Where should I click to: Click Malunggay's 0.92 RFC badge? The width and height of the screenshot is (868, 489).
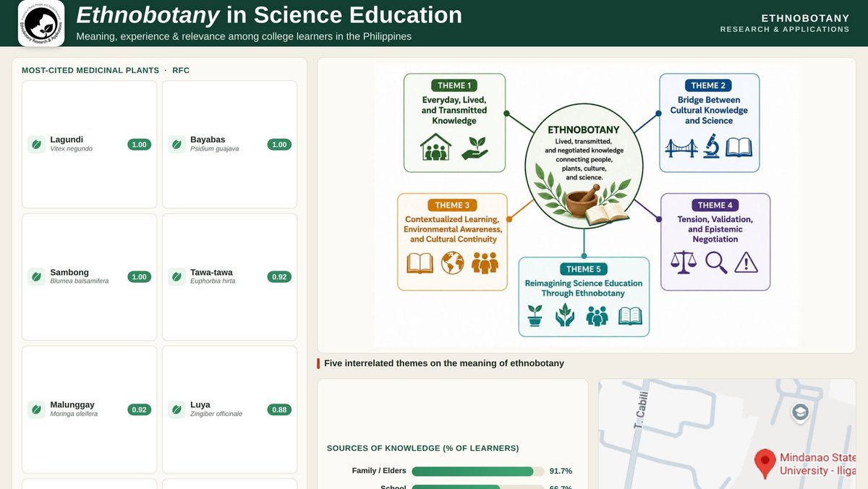[x=139, y=409]
